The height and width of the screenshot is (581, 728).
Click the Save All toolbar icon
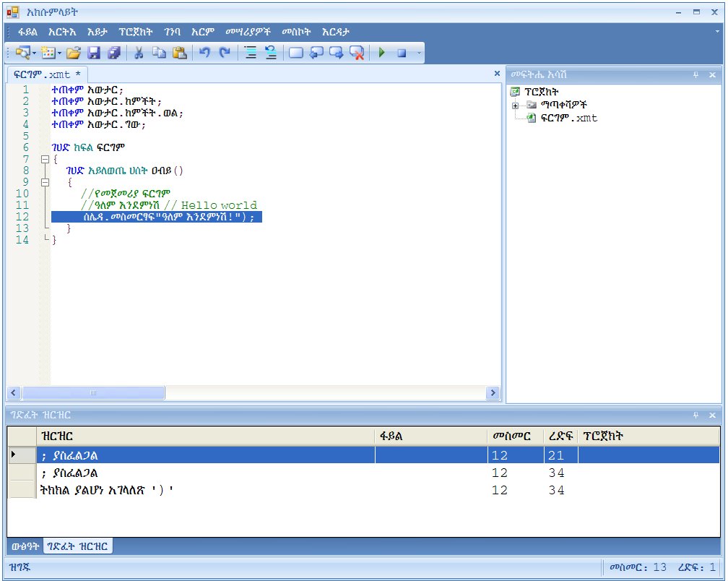(x=114, y=53)
